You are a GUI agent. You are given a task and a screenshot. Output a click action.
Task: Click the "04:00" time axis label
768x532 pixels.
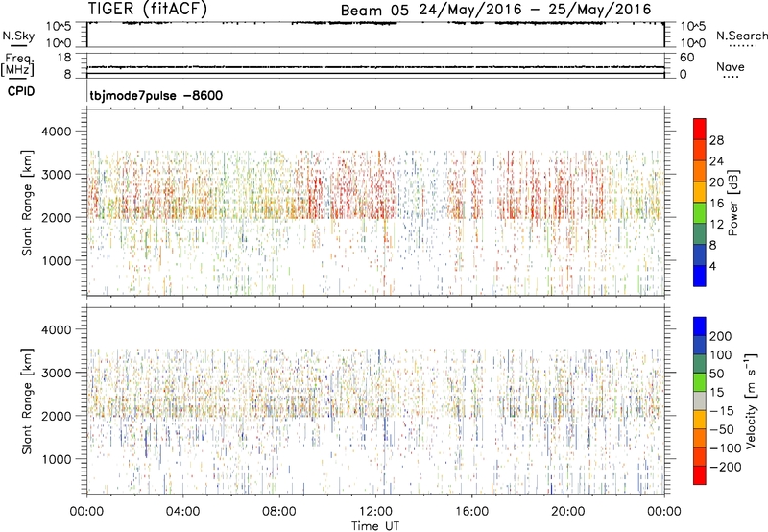tap(183, 512)
